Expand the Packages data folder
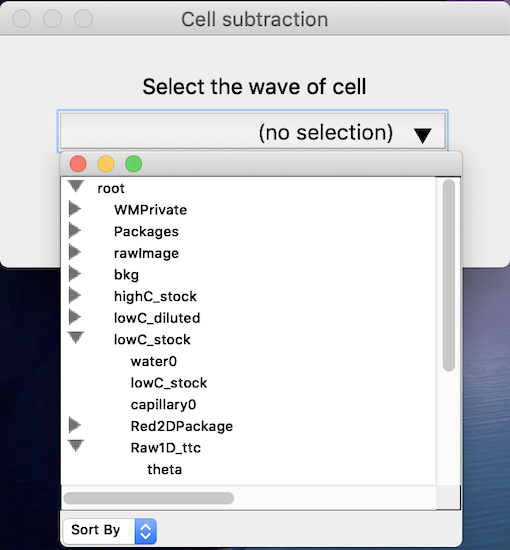510x550 pixels. tap(75, 230)
